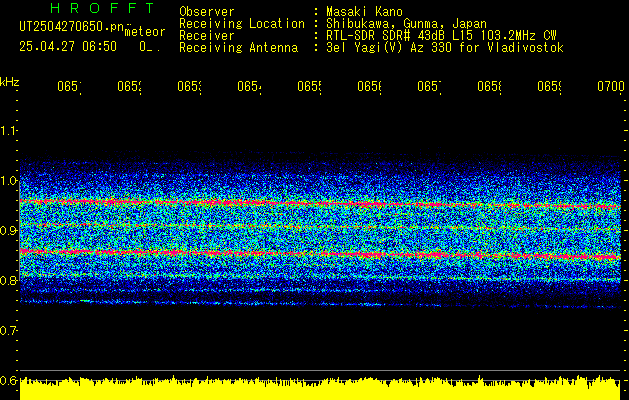Select location text Shibukawa, Gunma, Japan

406,24
